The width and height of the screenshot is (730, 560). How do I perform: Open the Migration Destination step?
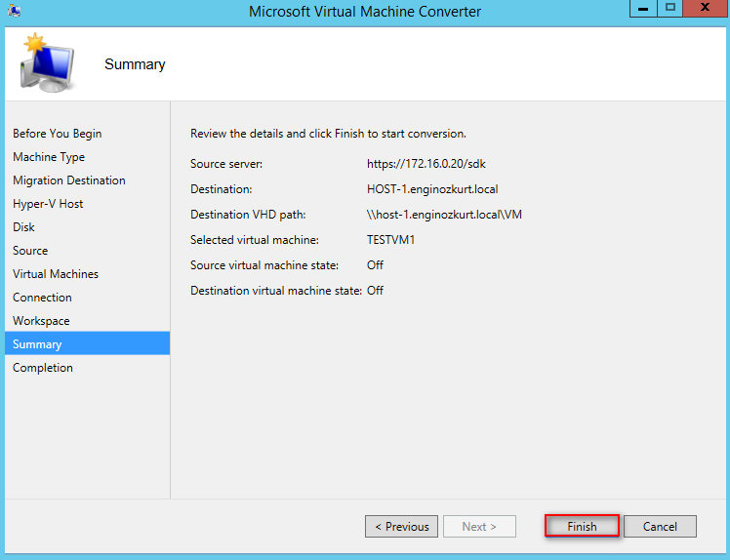pos(69,180)
